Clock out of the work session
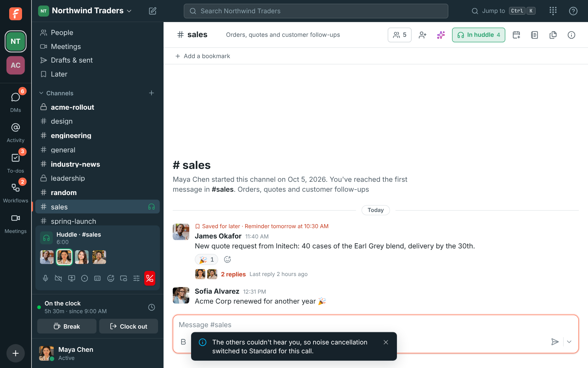 (129, 326)
